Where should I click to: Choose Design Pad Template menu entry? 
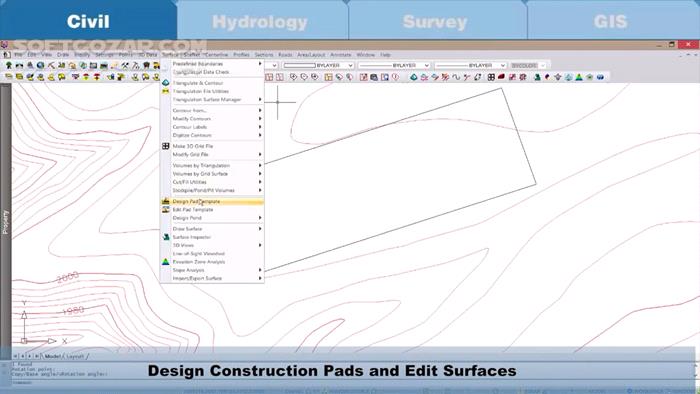pos(212,201)
